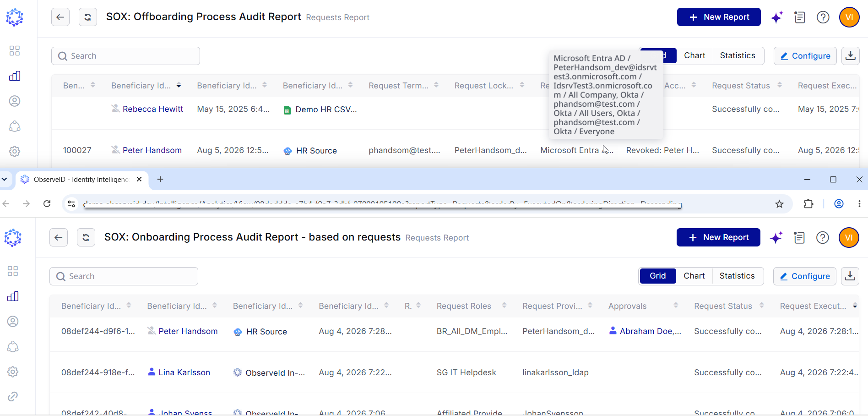The height and width of the screenshot is (416, 868).
Task: Open the settings gear icon in the Offboarding sidebar
Action: [15, 151]
